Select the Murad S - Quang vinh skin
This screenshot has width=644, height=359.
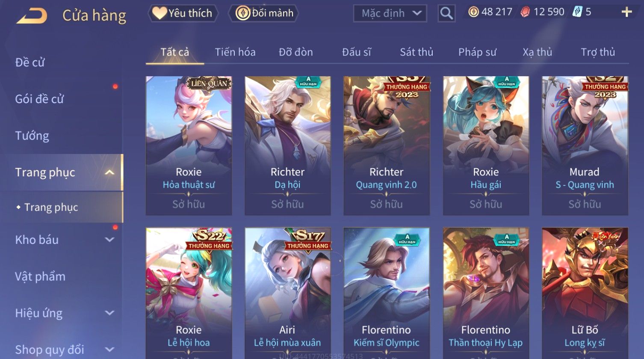point(585,145)
